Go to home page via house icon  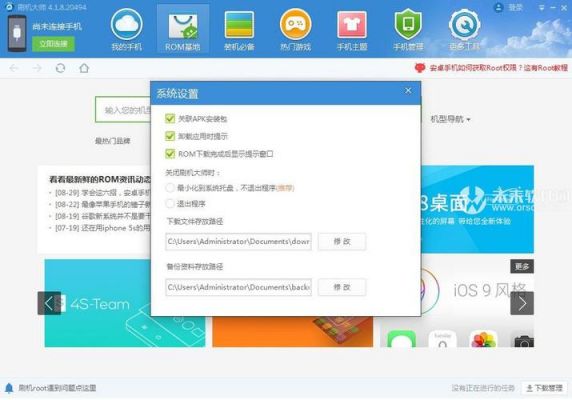[84, 68]
